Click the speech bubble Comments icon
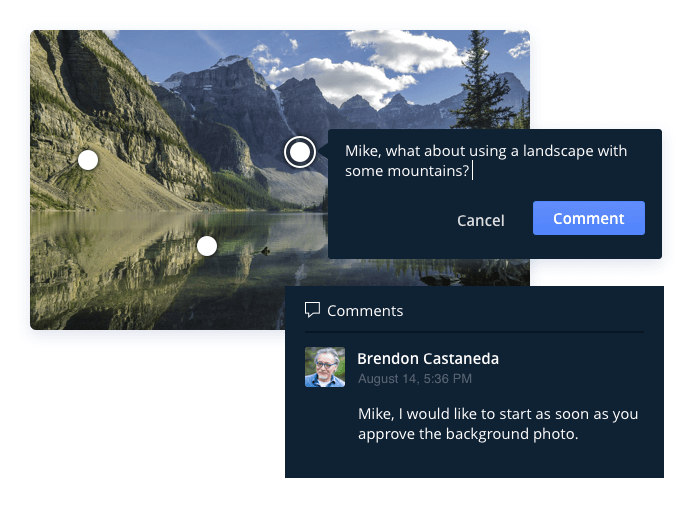Image resolution: width=696 pixels, height=507 pixels. (312, 310)
